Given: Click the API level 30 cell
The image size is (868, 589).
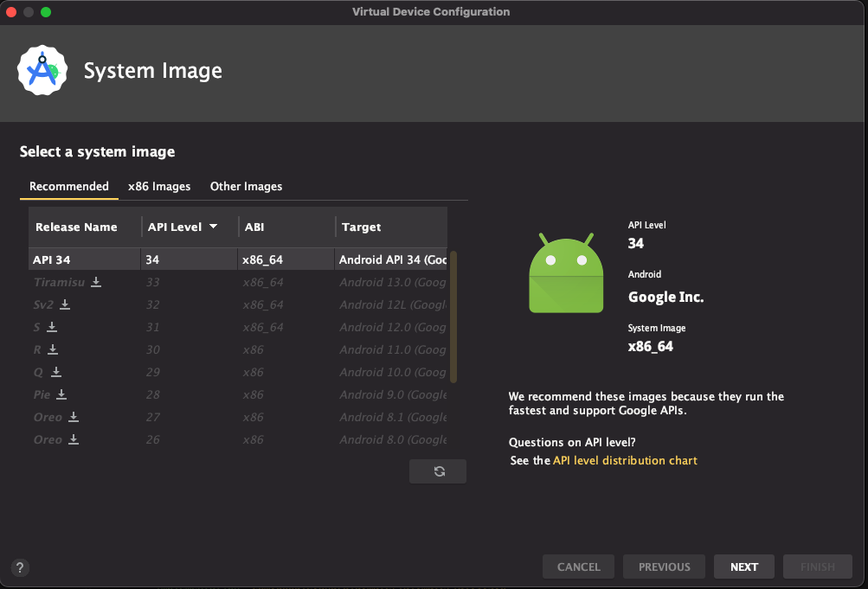Looking at the screenshot, I should point(153,349).
